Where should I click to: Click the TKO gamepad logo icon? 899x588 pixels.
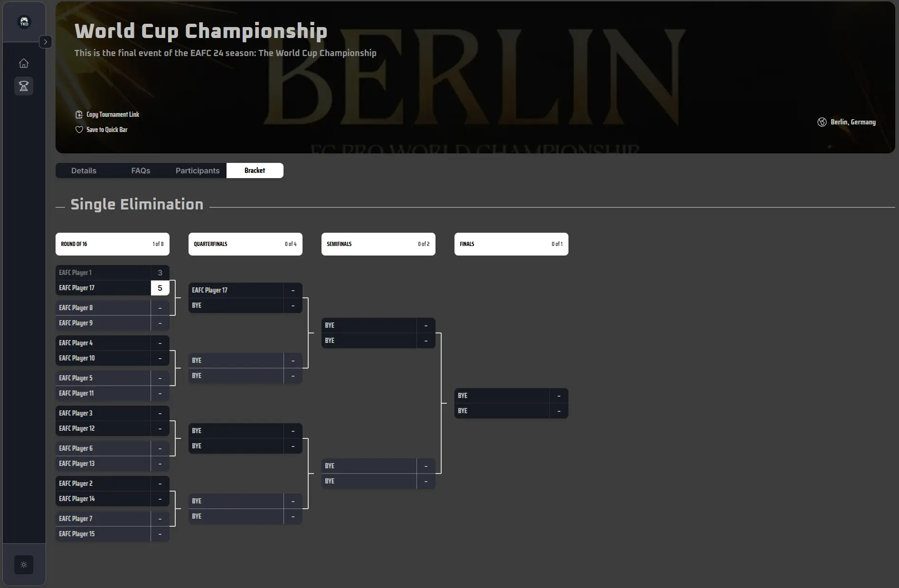[x=24, y=22]
